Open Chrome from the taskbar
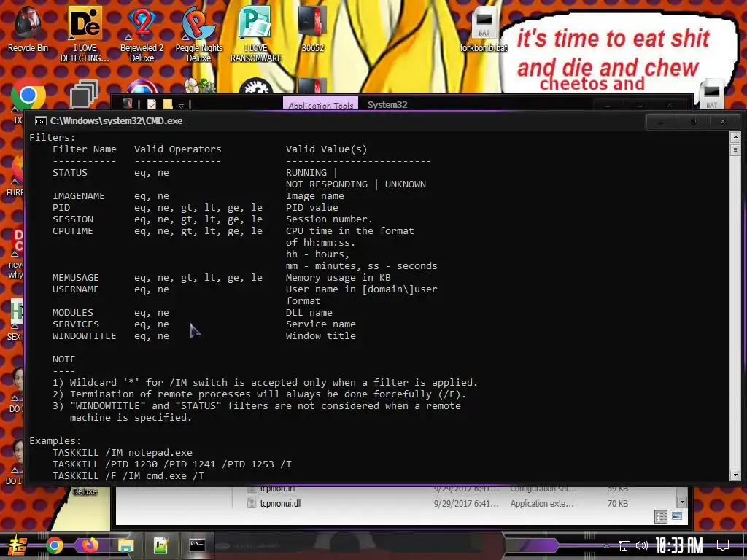 point(55,545)
